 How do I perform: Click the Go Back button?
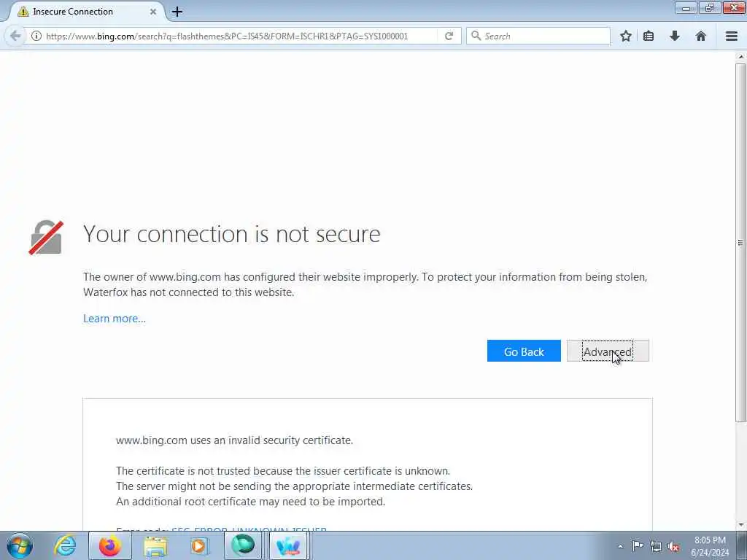tap(524, 351)
